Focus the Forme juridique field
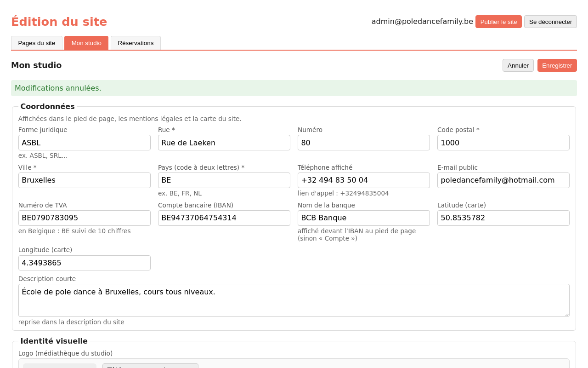This screenshot has height=368, width=588. (x=85, y=143)
